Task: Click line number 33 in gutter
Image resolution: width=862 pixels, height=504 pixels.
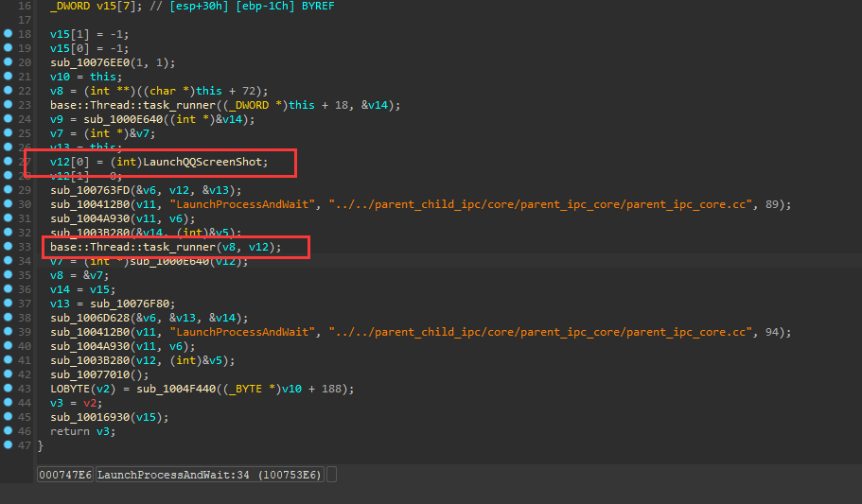Action: point(25,247)
